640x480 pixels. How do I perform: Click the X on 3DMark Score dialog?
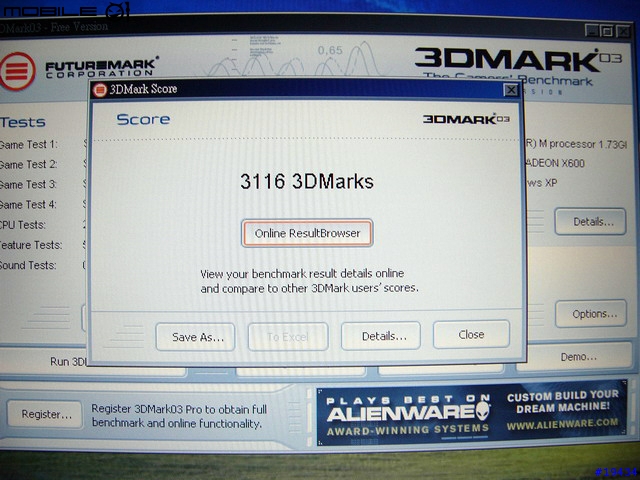511,90
